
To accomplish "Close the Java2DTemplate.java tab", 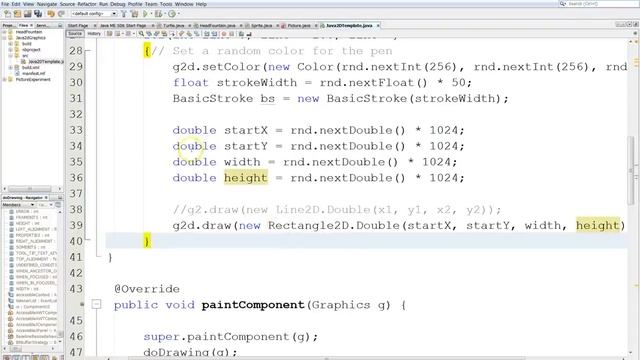I will tap(378, 25).
